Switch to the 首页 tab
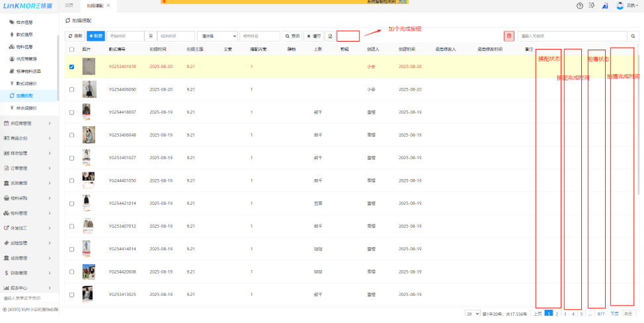Image resolution: width=644 pixels, height=323 pixels. (x=69, y=5)
